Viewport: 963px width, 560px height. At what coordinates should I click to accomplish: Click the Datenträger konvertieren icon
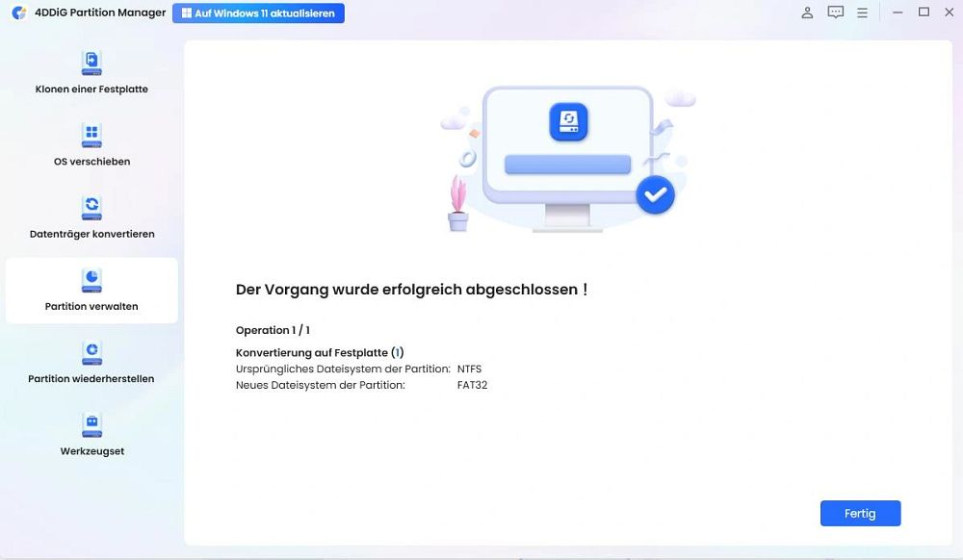pos(91,208)
